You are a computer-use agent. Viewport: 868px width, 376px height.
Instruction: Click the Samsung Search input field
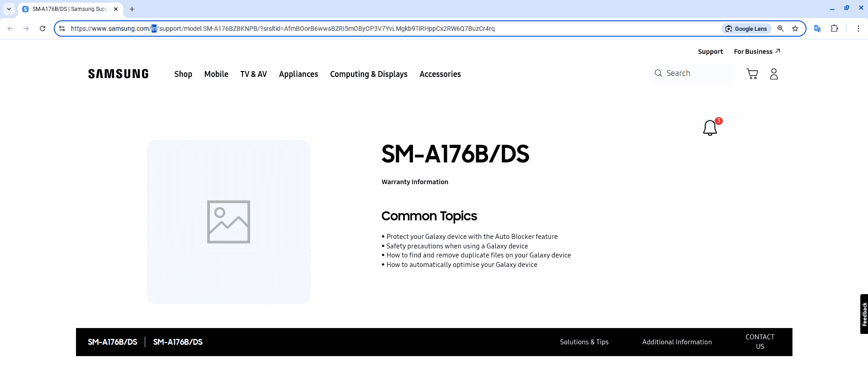tap(697, 73)
